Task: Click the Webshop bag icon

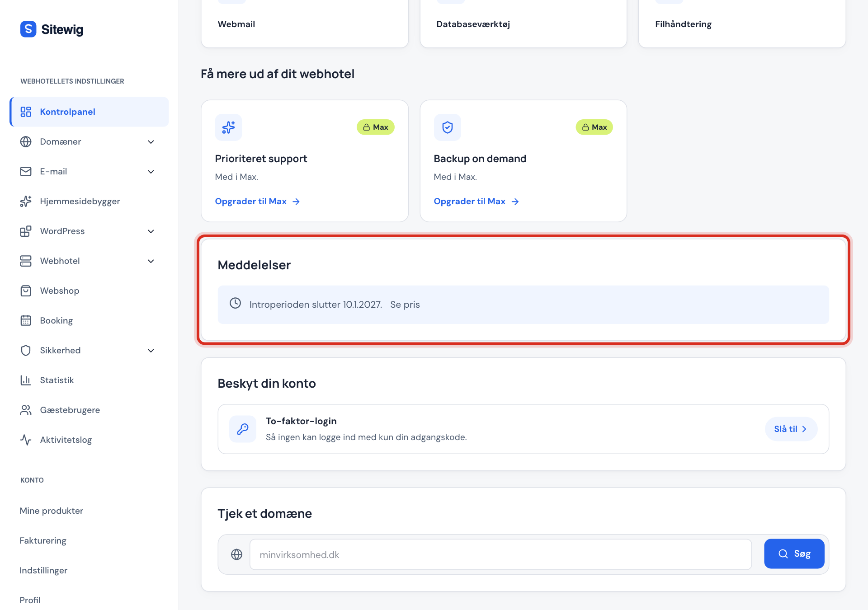Action: coord(26,291)
